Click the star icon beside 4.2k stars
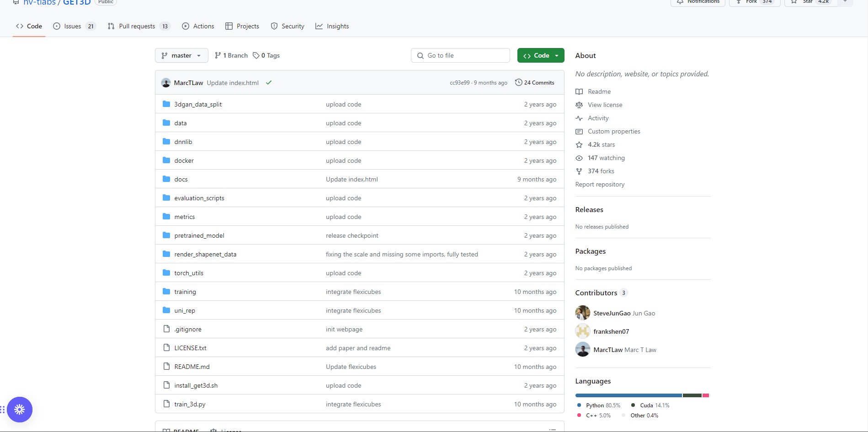The height and width of the screenshot is (432, 868). pyautogui.click(x=579, y=144)
